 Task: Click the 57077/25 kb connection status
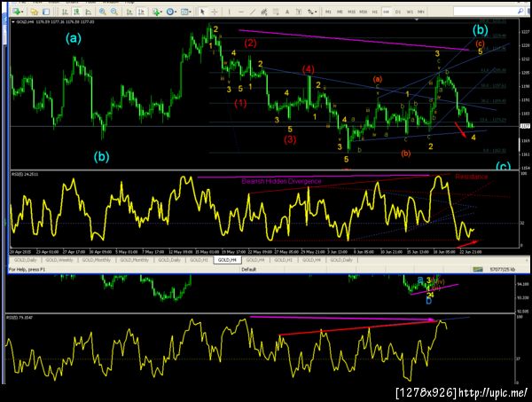click(x=502, y=269)
